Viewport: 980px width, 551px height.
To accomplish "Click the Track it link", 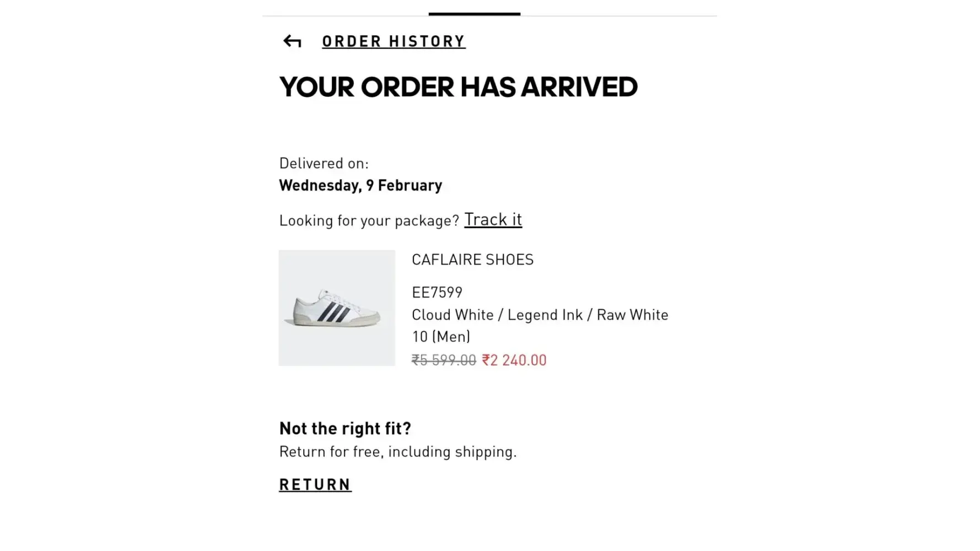I will tap(493, 219).
